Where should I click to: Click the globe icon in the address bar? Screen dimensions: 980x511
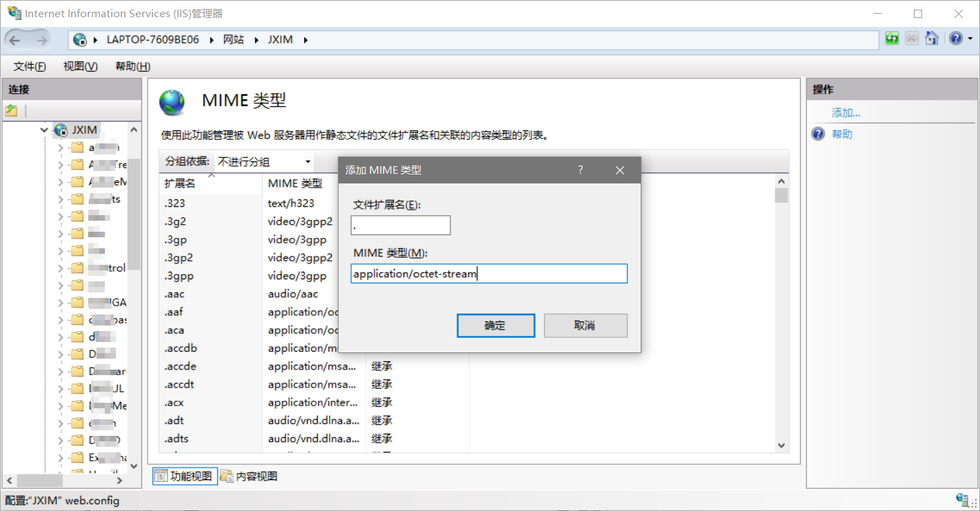pyautogui.click(x=80, y=40)
